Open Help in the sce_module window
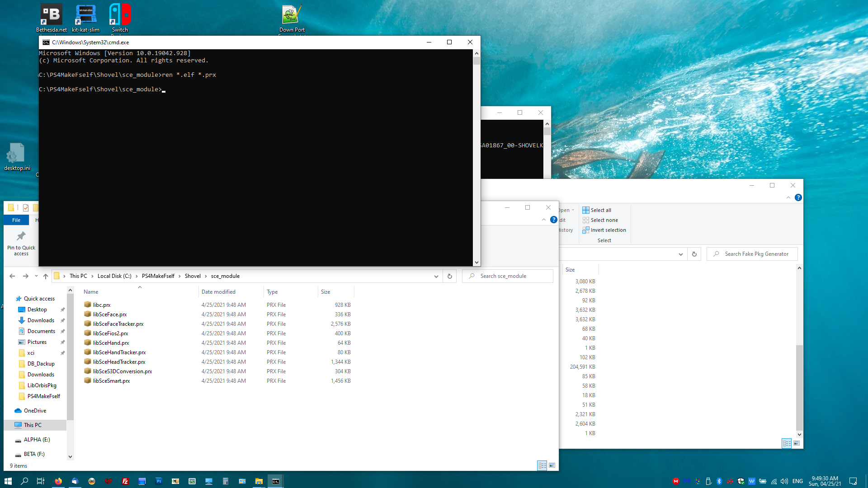Screen dimensions: 868x488 tap(554, 220)
